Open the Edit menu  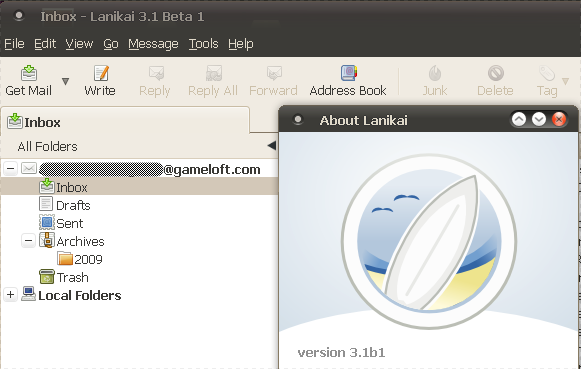[45, 44]
